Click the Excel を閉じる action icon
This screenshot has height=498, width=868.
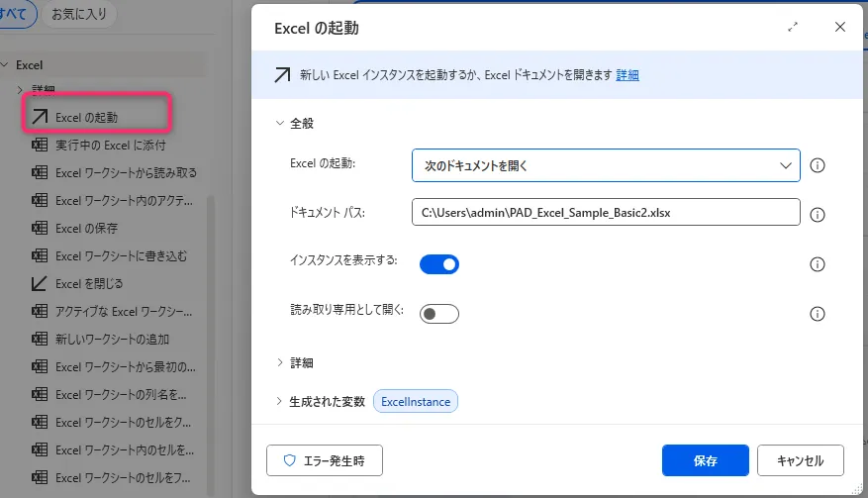[40, 283]
